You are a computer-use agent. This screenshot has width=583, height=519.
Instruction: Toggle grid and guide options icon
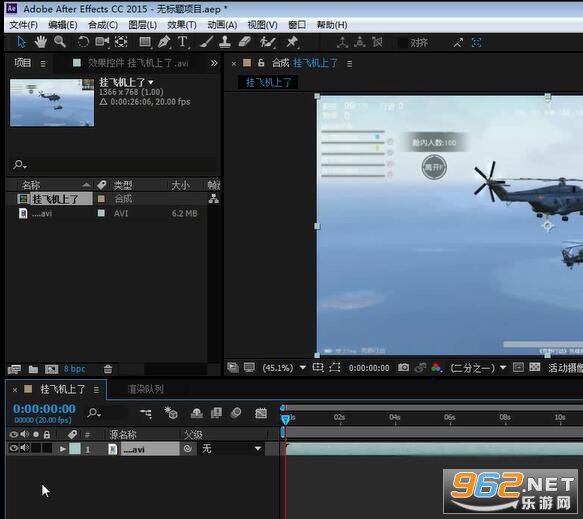tap(318, 368)
